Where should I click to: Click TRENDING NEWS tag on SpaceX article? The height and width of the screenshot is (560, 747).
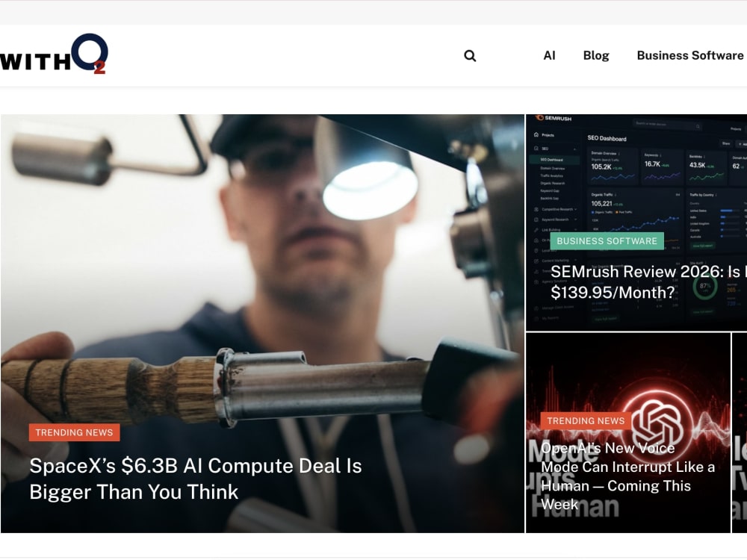(74, 432)
